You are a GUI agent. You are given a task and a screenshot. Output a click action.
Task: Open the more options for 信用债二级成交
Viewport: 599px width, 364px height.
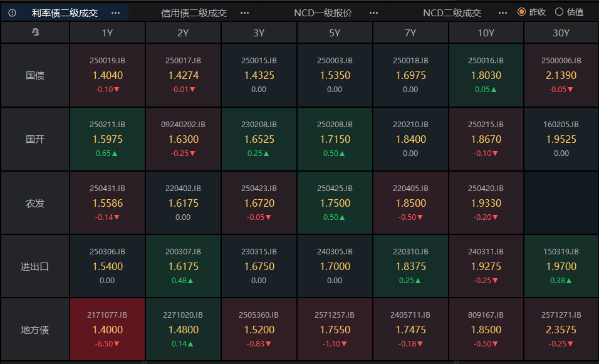(244, 13)
